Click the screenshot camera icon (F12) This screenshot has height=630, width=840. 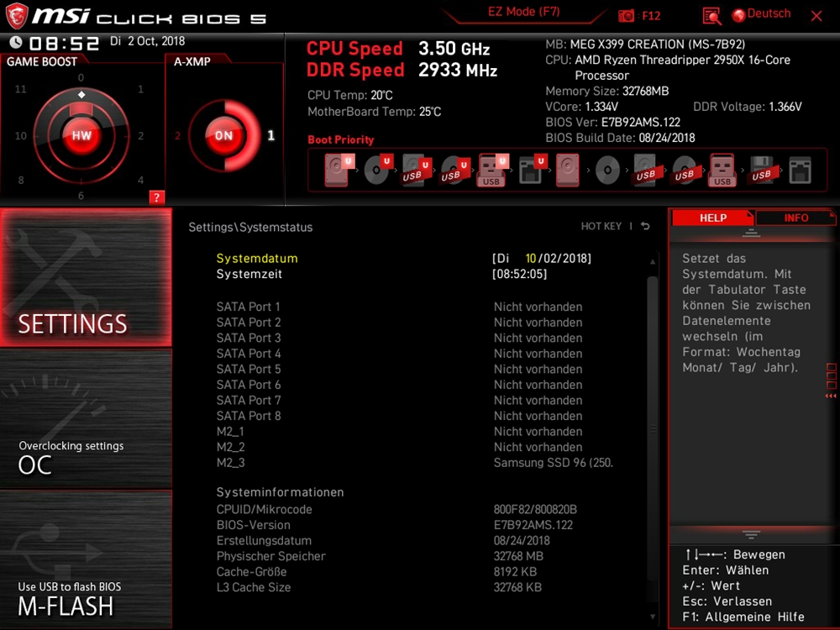pyautogui.click(x=626, y=15)
